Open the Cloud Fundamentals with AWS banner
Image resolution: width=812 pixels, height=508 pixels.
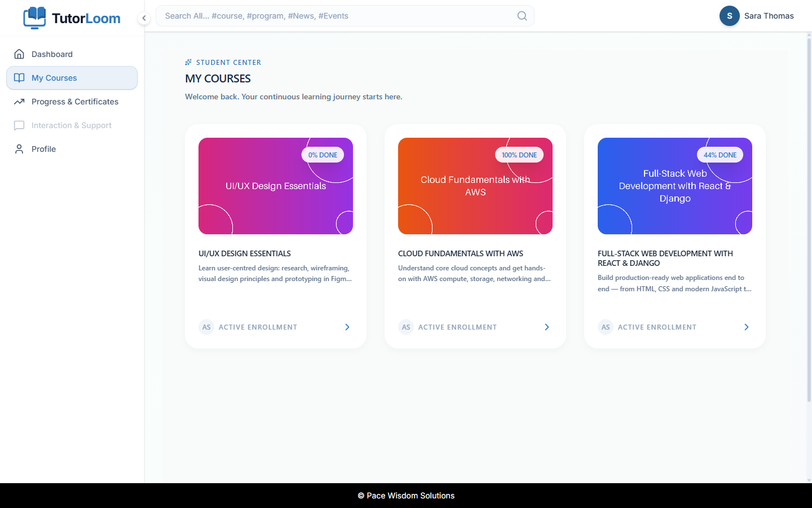(x=475, y=186)
